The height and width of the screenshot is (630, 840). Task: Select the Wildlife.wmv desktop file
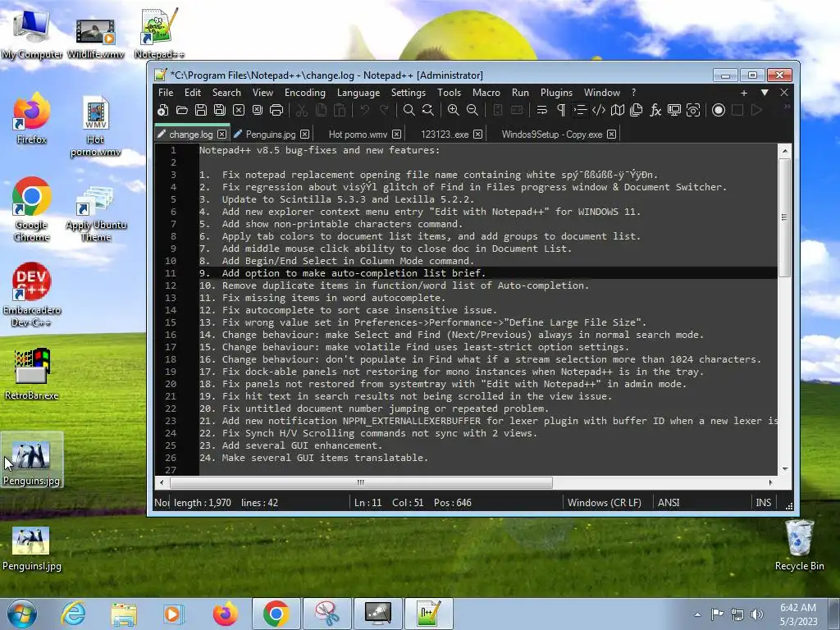[95, 38]
